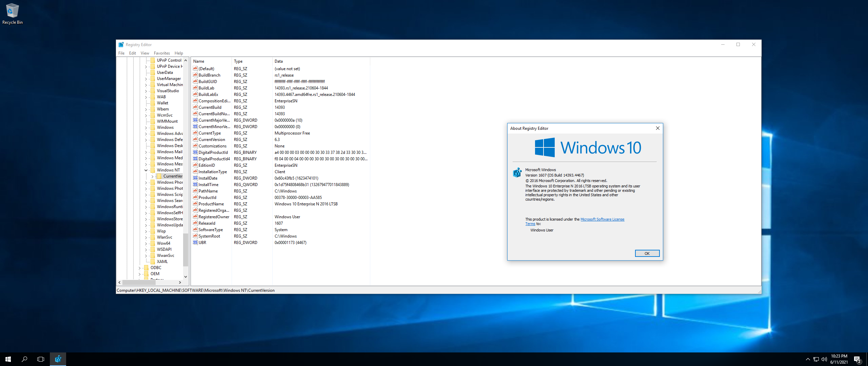
Task: Expand the Wow64 tree node
Action: 146,243
